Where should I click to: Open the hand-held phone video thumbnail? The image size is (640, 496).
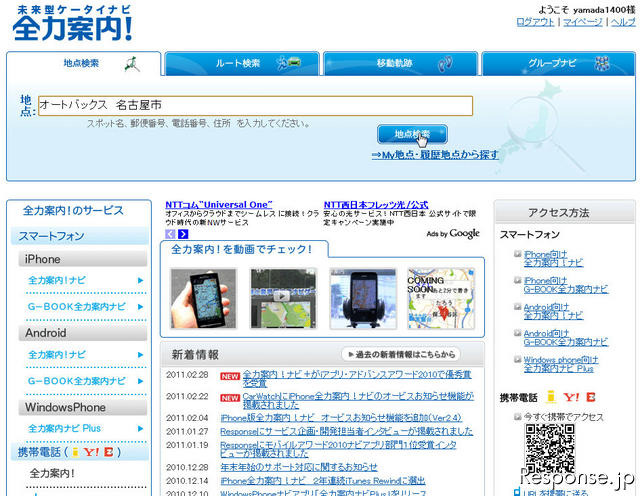[203, 298]
